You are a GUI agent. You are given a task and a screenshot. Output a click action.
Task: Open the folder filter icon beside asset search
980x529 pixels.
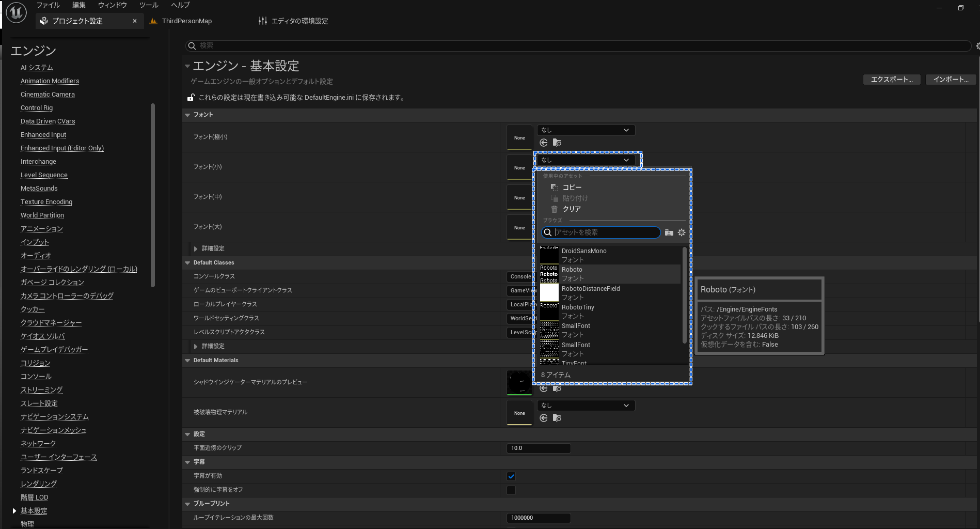669,232
